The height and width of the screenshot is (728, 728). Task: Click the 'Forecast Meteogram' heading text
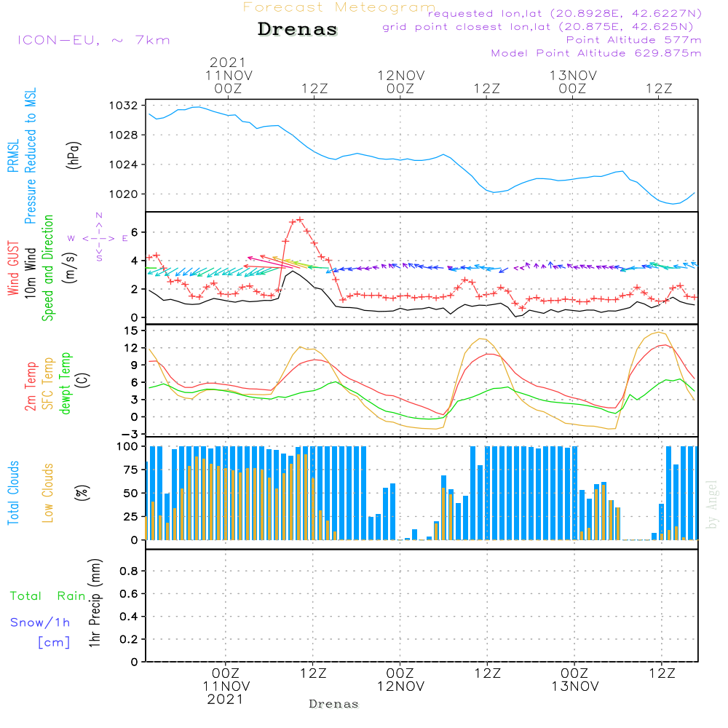339,7
